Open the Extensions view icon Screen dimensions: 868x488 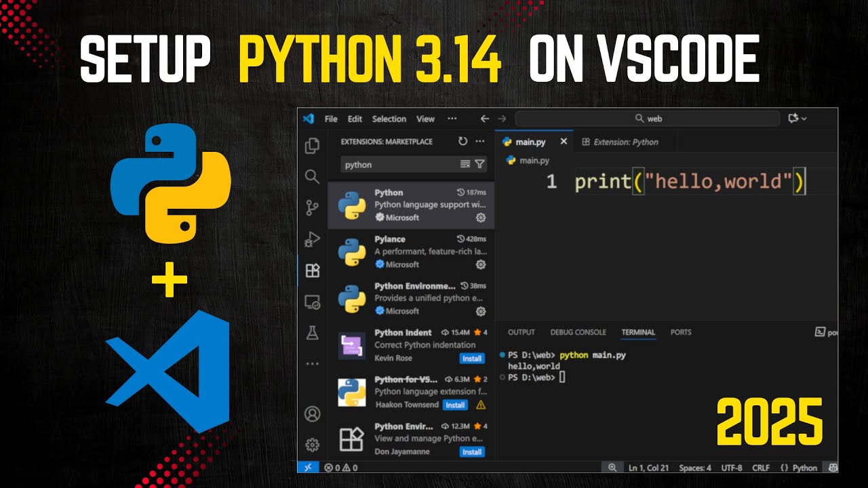click(312, 270)
